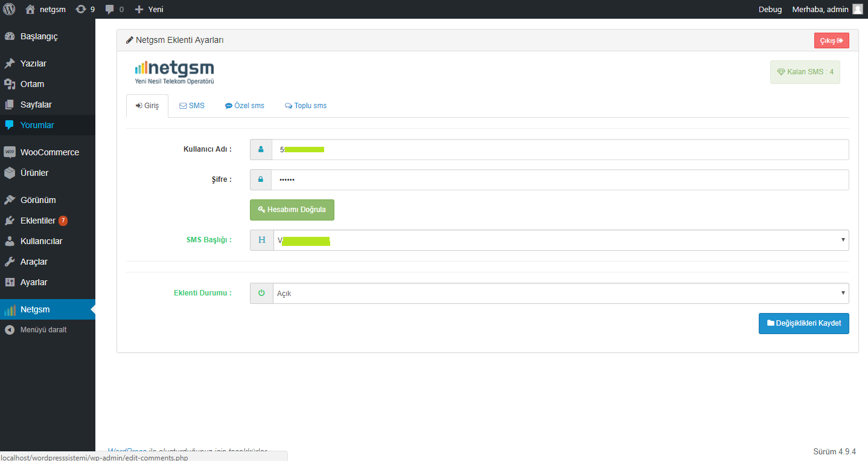The image size is (868, 461).
Task: Open the Eklenti Durumu dropdown
Action: (x=560, y=293)
